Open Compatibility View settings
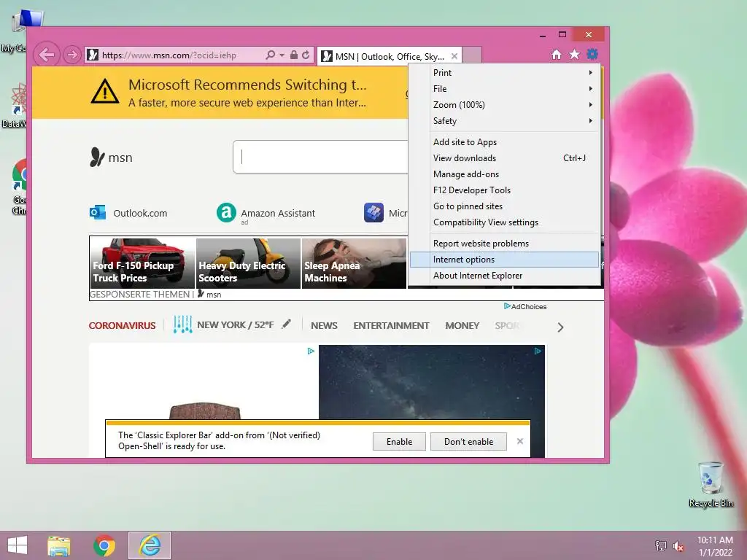This screenshot has width=747, height=560. click(x=505, y=222)
